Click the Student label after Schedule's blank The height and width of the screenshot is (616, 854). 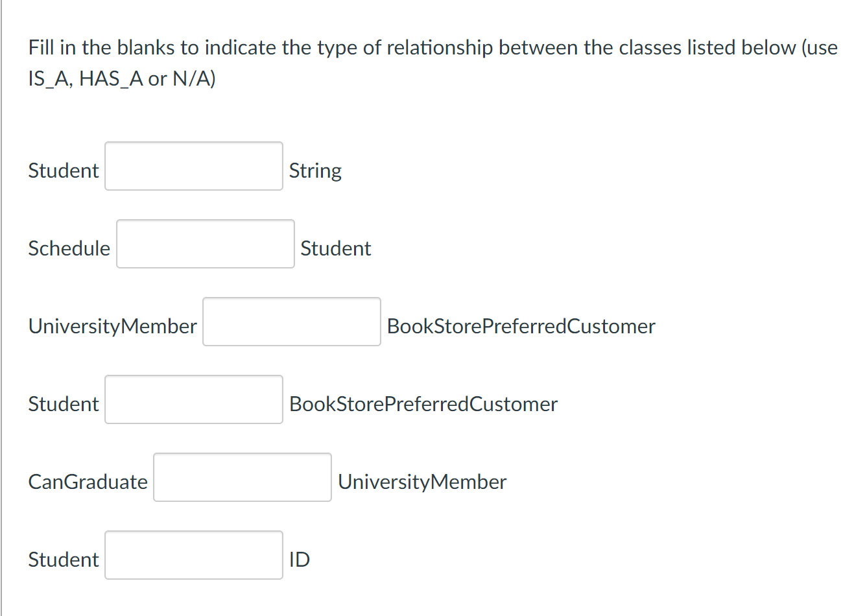coord(336,248)
